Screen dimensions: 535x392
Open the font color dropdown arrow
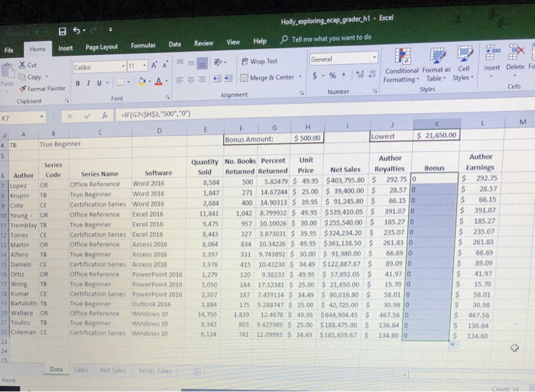pyautogui.click(x=167, y=81)
